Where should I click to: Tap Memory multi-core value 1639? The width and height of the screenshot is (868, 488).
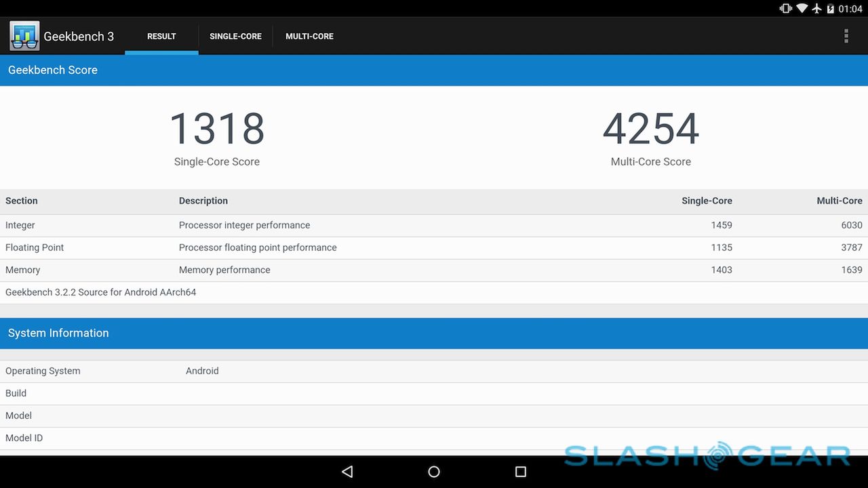point(852,270)
